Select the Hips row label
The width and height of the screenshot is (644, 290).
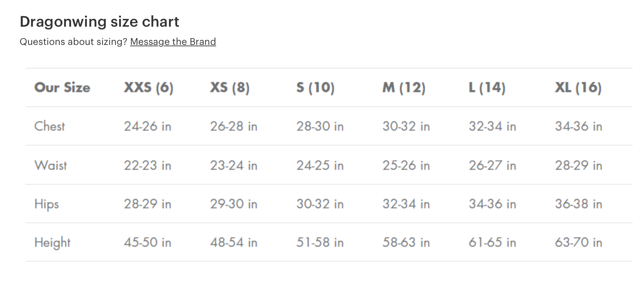coord(47,204)
